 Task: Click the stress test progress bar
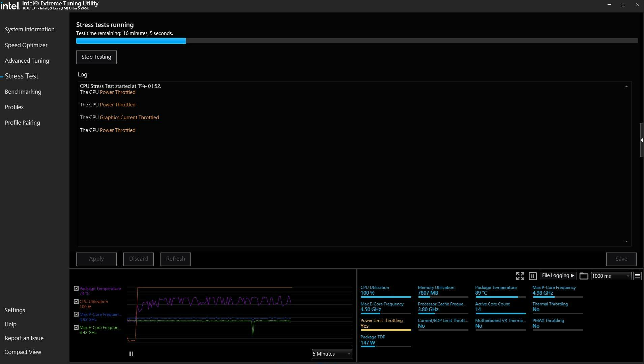click(x=356, y=41)
